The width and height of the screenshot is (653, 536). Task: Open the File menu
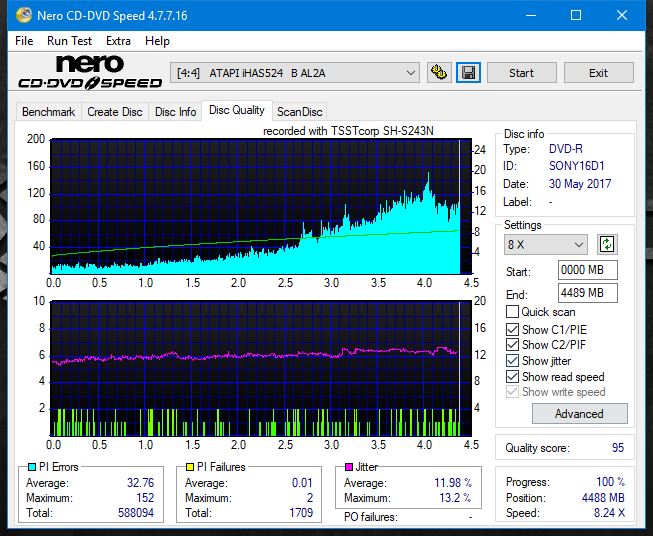click(x=24, y=41)
